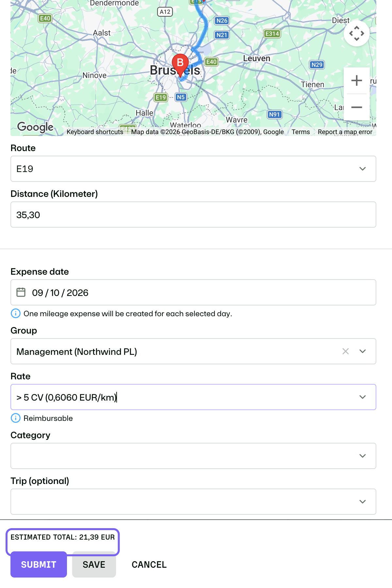Click info icon next to mileage note
Viewport: 392px width, 588px height.
coord(16,313)
